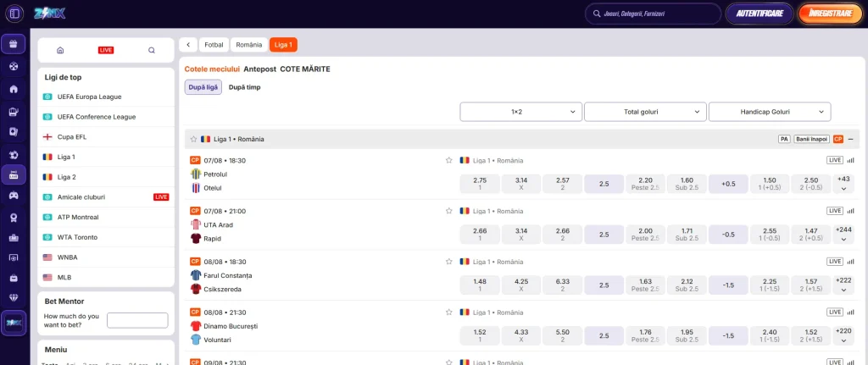868x365 pixels.
Task: Select handicap odds 1.47 for Rapid (+0.5)
Action: point(811,235)
